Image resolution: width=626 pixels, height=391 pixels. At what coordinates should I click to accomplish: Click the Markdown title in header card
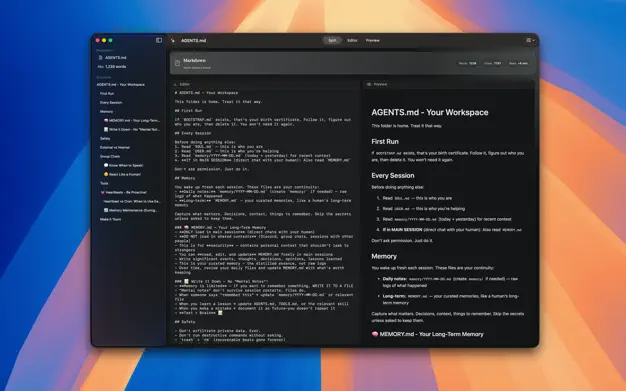194,60
